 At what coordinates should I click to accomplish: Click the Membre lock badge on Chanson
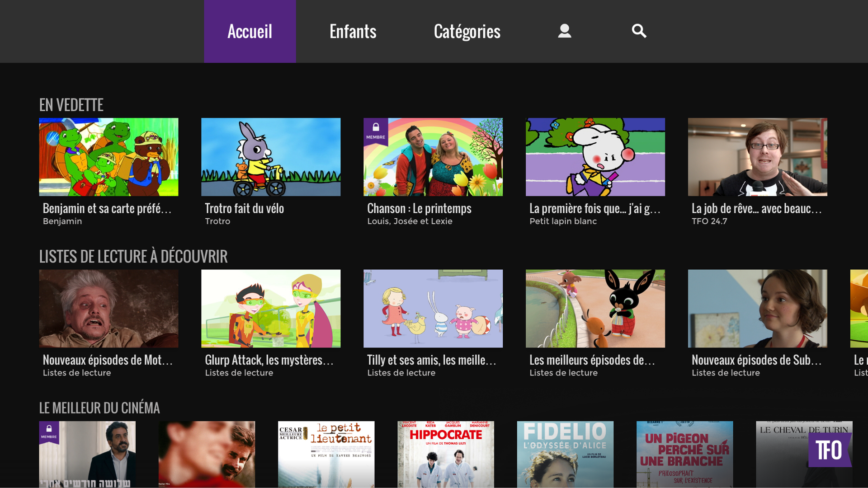click(x=376, y=131)
